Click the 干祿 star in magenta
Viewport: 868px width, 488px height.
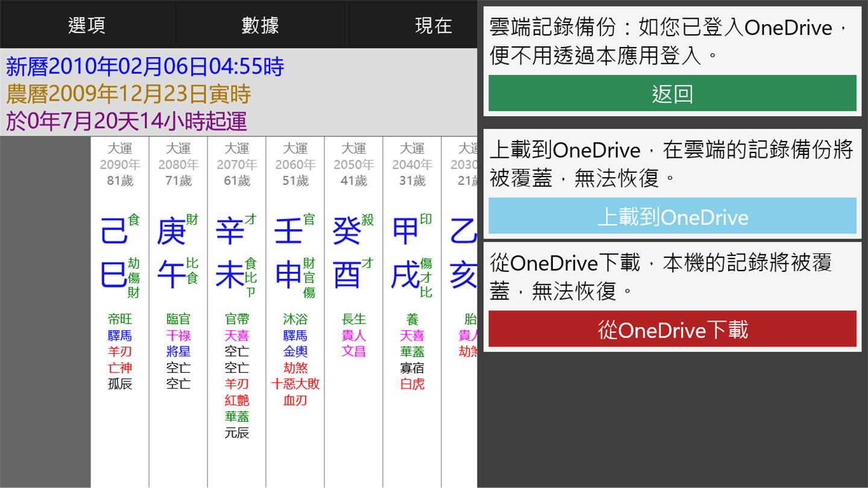[178, 336]
